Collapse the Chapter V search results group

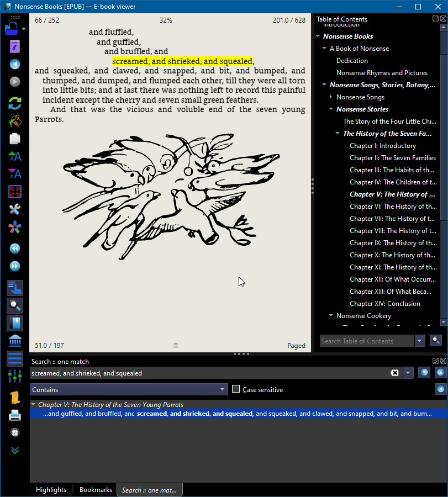33,404
